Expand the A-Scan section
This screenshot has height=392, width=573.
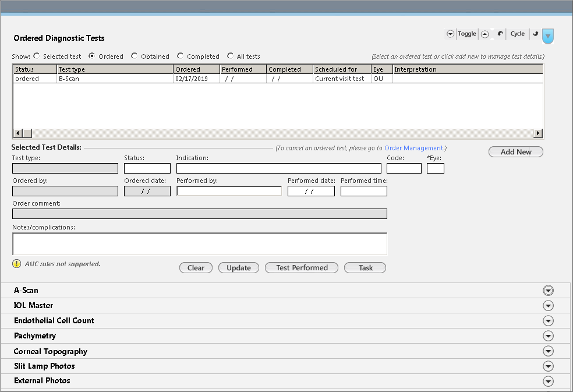[548, 290]
